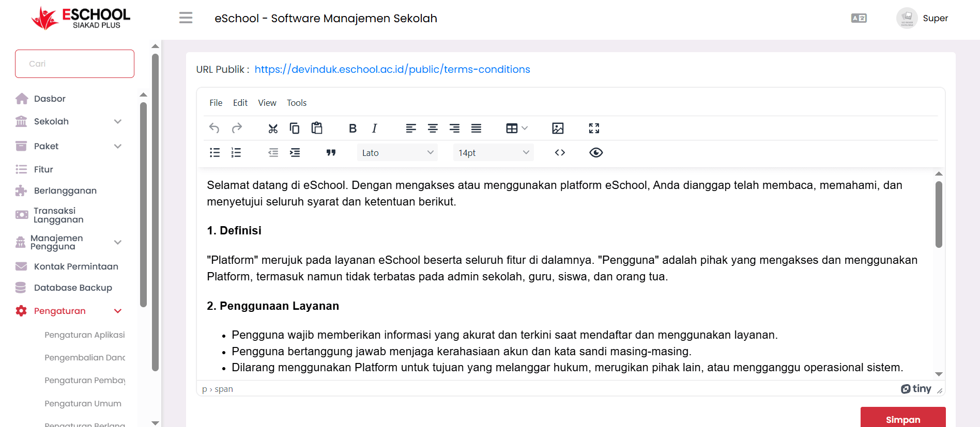Click the Paste clipboard icon

click(x=317, y=128)
